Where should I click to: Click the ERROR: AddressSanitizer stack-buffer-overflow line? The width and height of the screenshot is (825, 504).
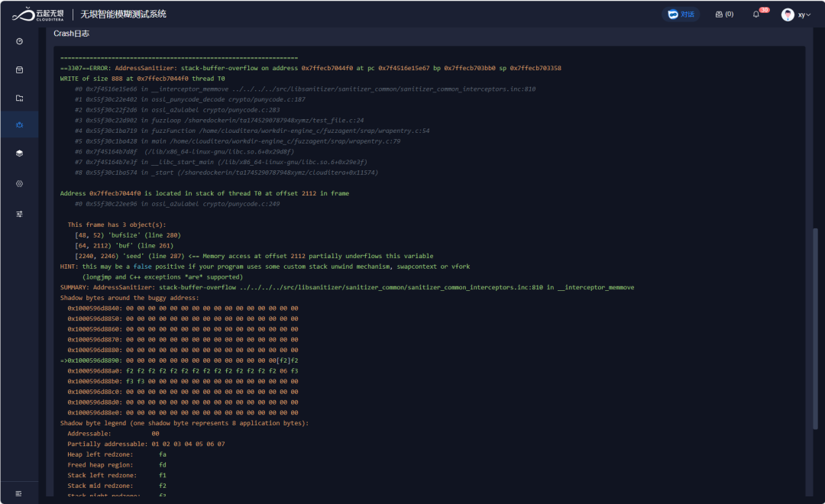(310, 68)
